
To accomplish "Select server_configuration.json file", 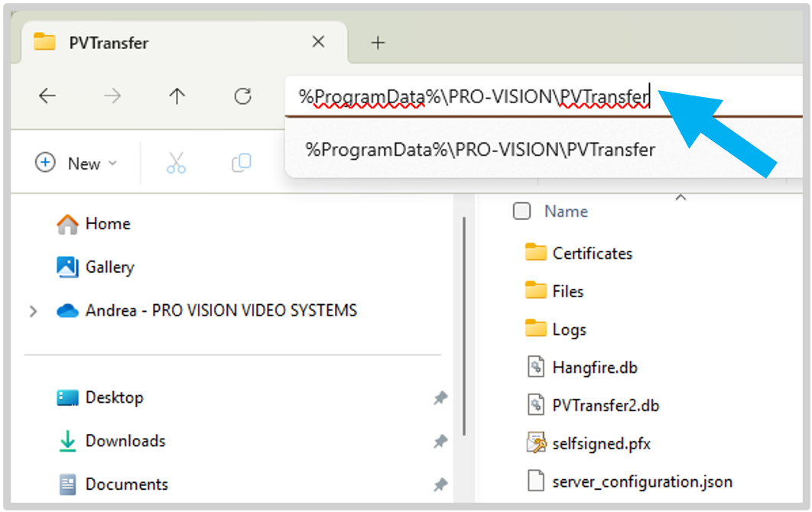I will pos(630,481).
